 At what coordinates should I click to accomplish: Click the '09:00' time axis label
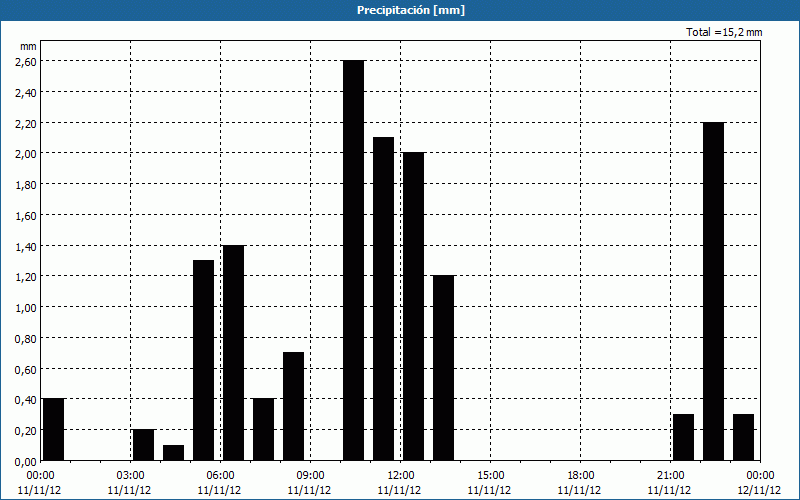(310, 476)
